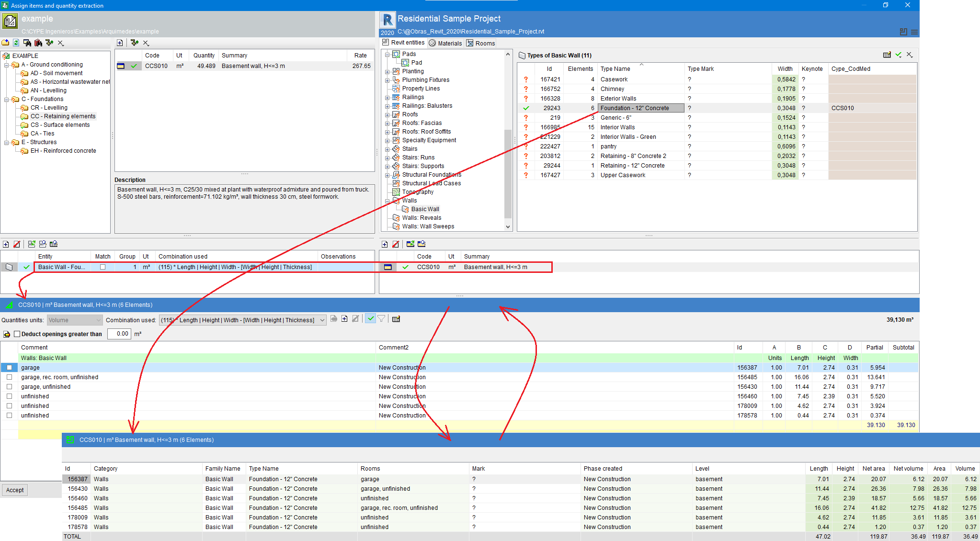Click the table settings icon right of the funnel
This screenshot has height=541, width=980.
(396, 319)
